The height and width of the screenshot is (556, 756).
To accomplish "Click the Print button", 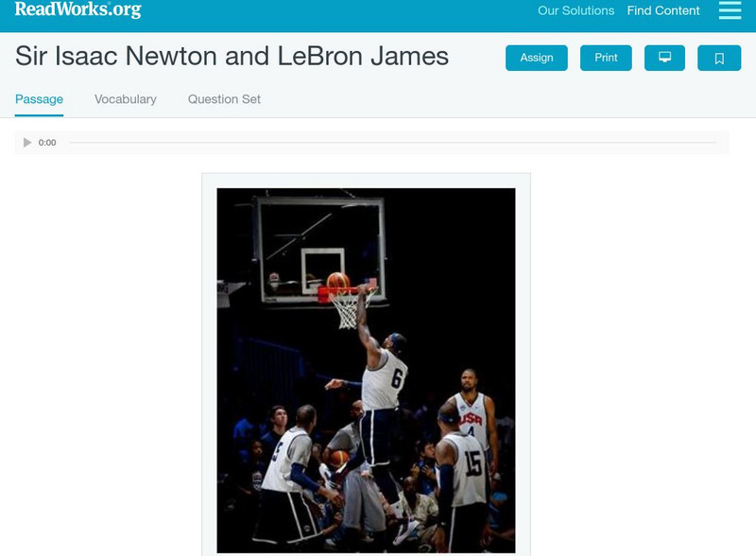I will pos(606,58).
